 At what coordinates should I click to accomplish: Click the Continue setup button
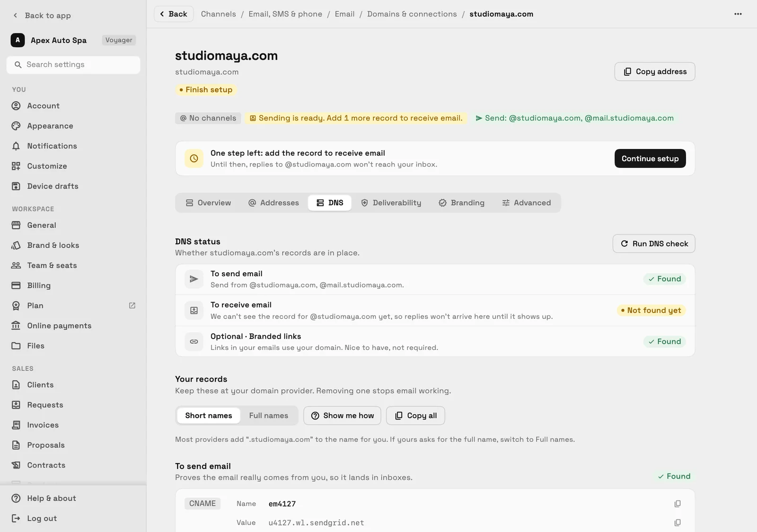650,158
